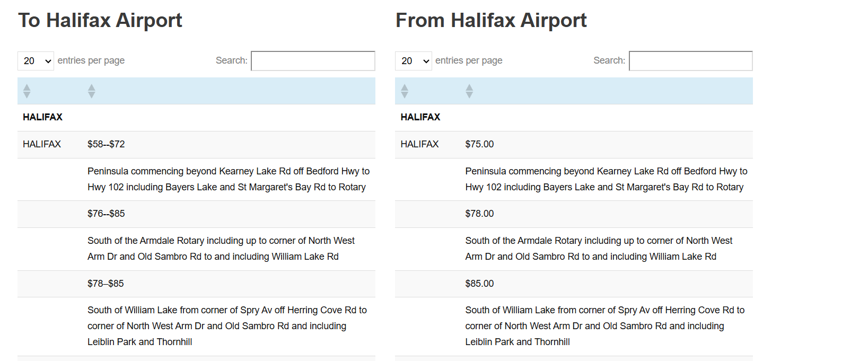Viewport: 868px width, 361px height.
Task: Click bold HALIFAX group row in right table
Action: coord(420,117)
